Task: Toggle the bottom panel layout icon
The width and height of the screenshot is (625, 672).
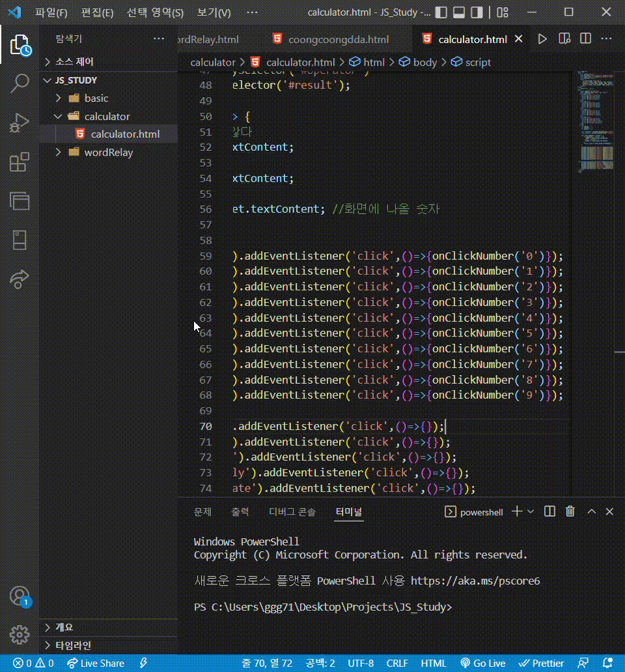Action: pyautogui.click(x=459, y=12)
